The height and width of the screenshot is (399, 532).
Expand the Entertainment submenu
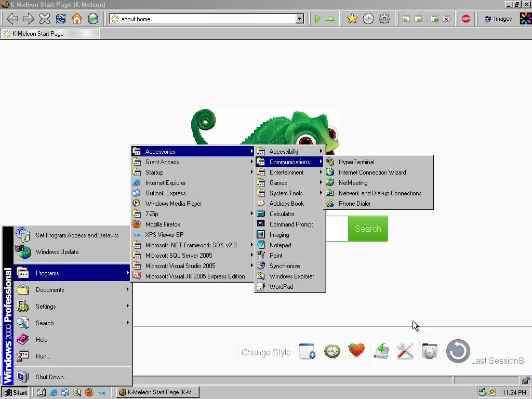tap(290, 172)
